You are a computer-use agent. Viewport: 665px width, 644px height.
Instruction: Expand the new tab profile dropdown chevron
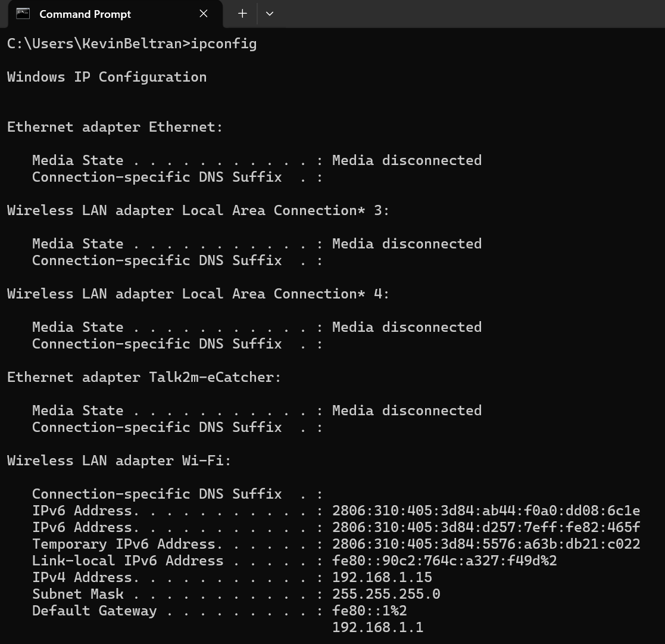(x=270, y=14)
